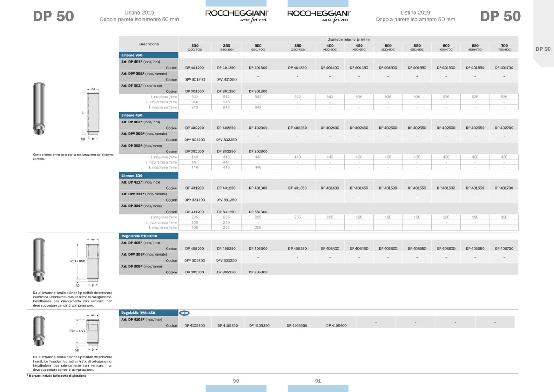Click the Lineare 450 section header
This screenshot has width=554, height=392.
click(x=148, y=115)
